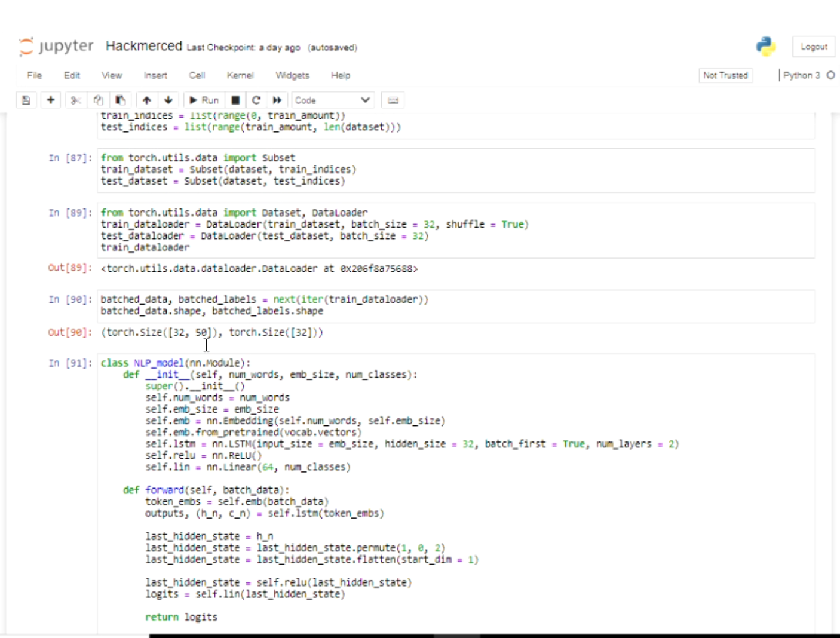Interrupt the kernel with the stop icon
840x638 pixels.
236,100
